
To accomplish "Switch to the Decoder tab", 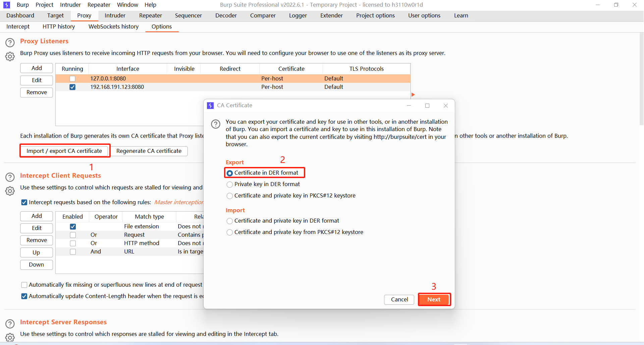I will pyautogui.click(x=226, y=15).
